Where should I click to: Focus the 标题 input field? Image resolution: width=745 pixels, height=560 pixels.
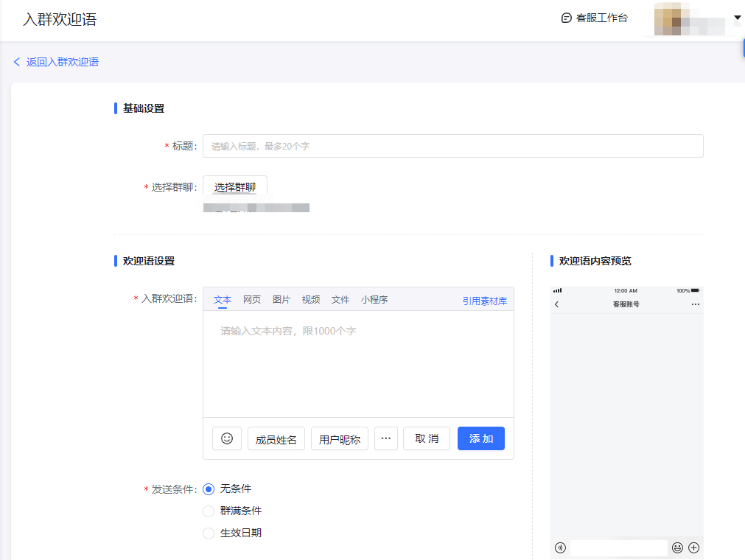point(452,146)
